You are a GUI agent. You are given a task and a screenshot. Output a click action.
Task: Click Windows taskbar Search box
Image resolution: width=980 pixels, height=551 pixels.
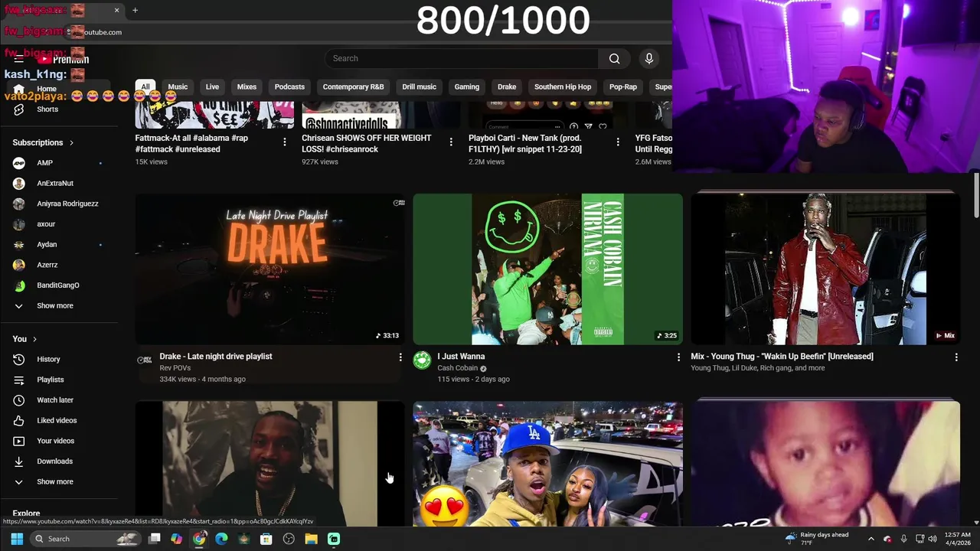click(86, 539)
